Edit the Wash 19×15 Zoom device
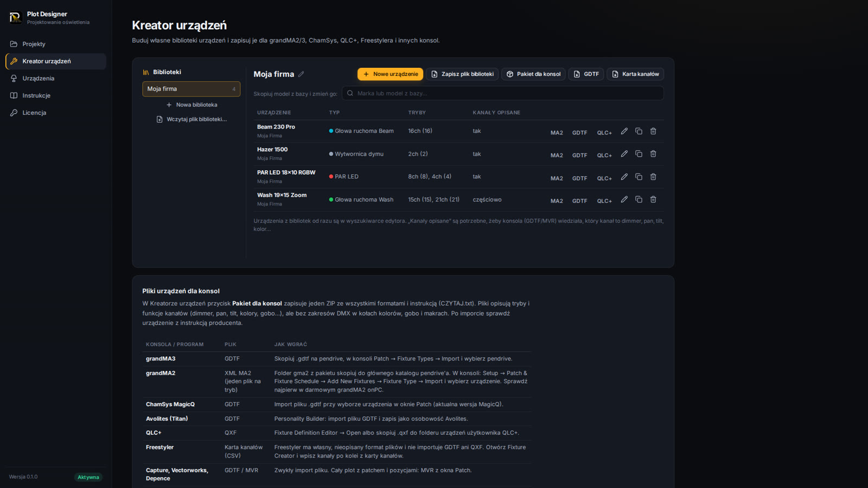This screenshot has width=868, height=488. pyautogui.click(x=624, y=200)
